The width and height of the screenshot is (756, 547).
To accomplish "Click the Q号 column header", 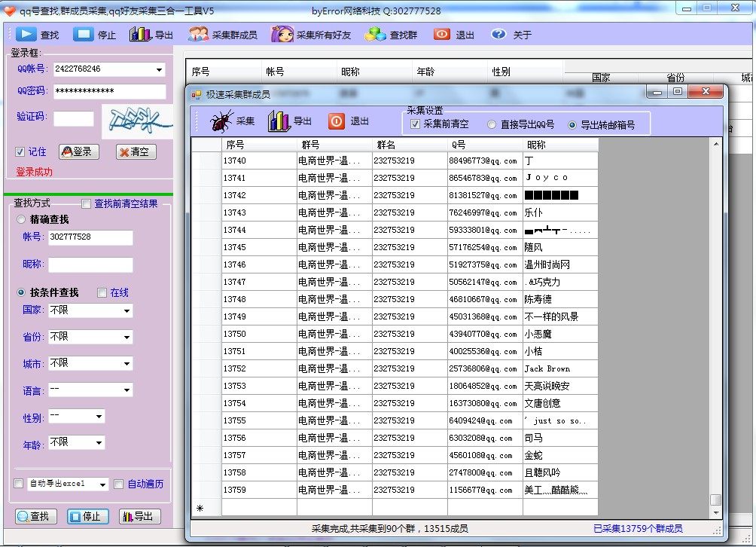I will (x=485, y=145).
